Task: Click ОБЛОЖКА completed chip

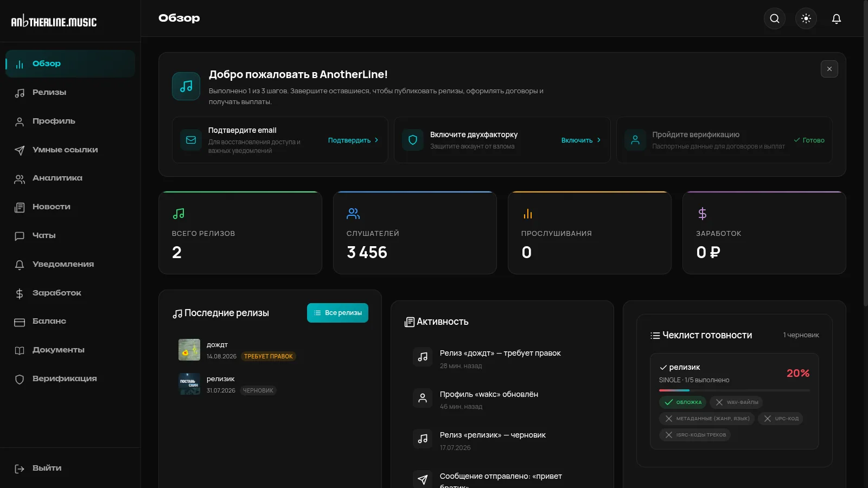Action: point(682,402)
